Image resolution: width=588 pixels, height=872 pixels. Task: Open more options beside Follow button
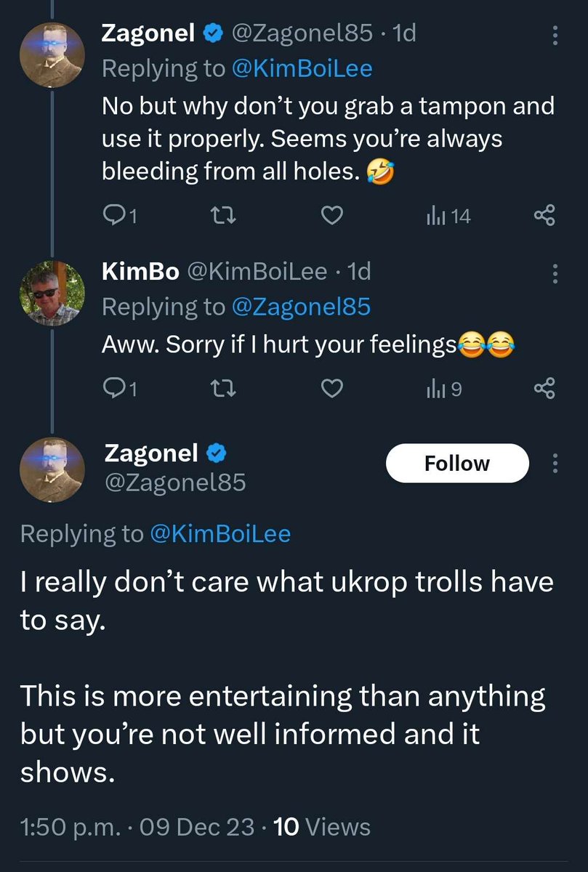point(555,463)
